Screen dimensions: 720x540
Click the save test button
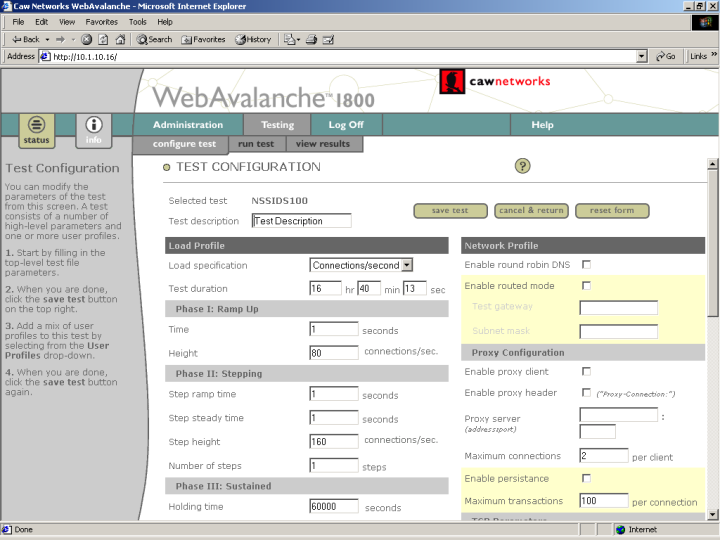point(450,211)
